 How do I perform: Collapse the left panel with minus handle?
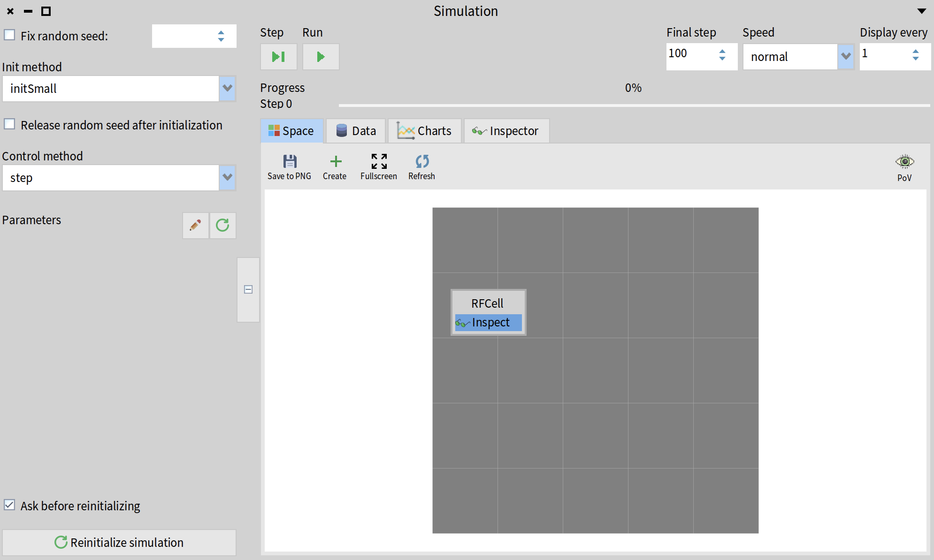pos(248,289)
